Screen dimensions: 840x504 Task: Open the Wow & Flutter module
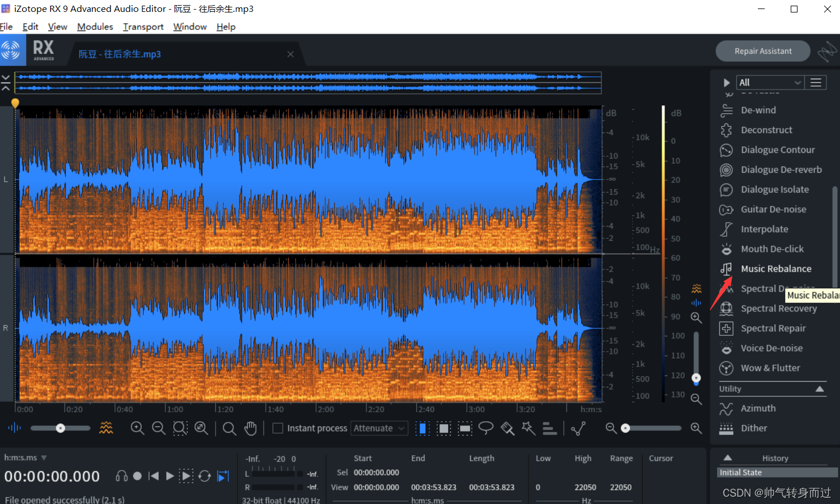pos(771,368)
